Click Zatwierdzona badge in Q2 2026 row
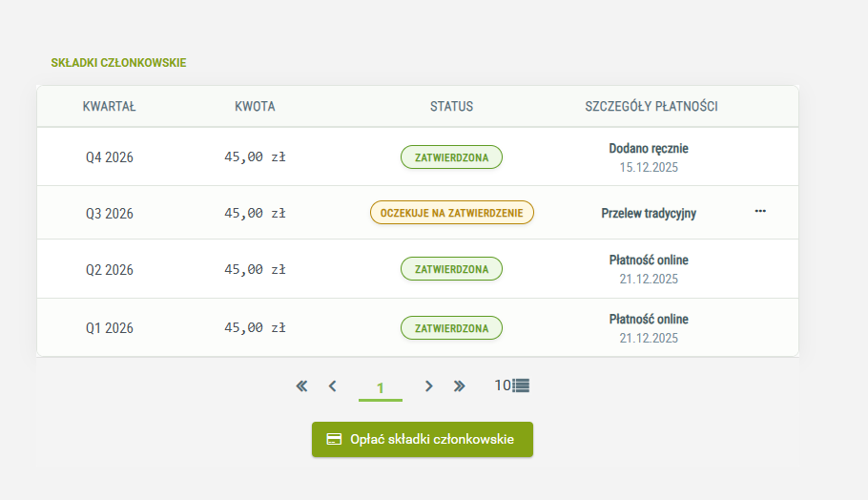868x500 pixels. [451, 269]
